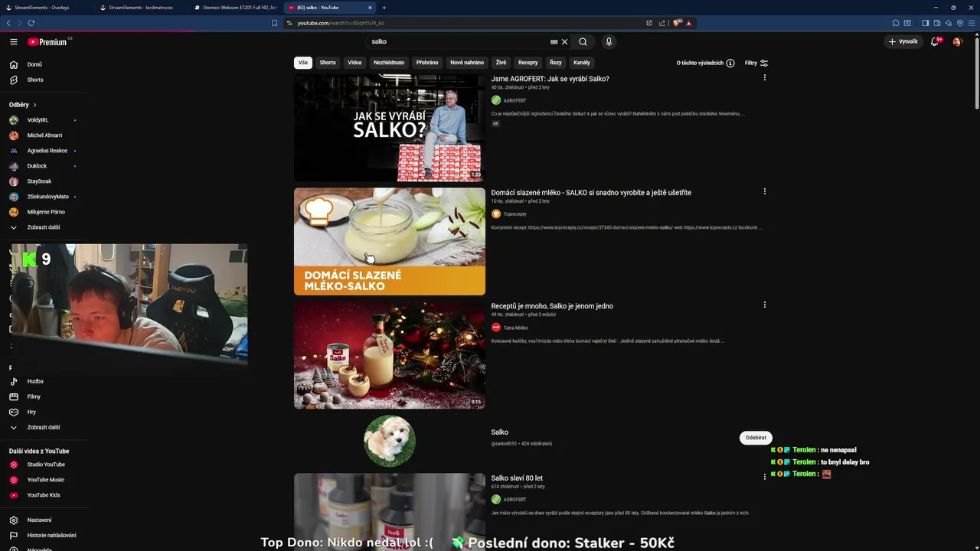Focus the YouTube search field
The image size is (980, 551).
pyautogui.click(x=458, y=42)
